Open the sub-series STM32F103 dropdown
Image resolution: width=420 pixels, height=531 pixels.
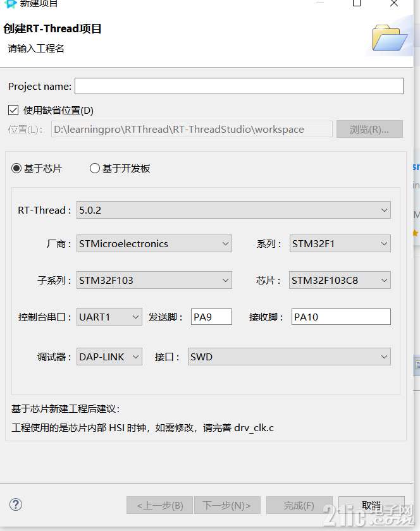(154, 280)
